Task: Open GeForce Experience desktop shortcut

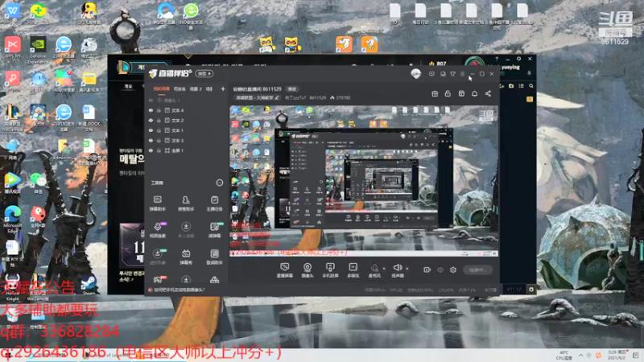Action: pyautogui.click(x=38, y=50)
